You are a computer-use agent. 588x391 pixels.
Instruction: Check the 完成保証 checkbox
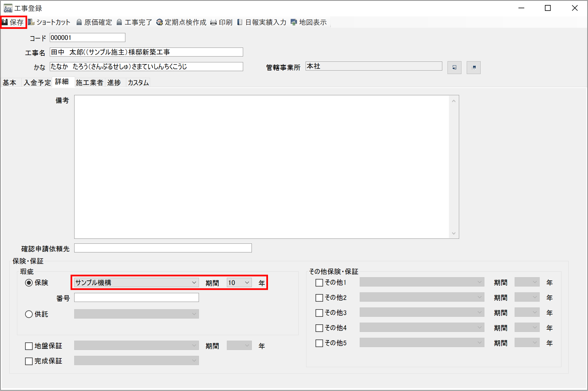pyautogui.click(x=29, y=361)
